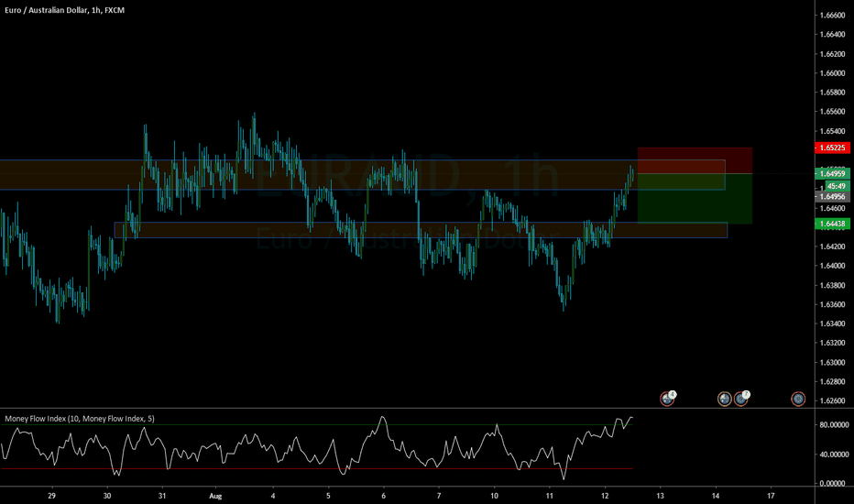Click the red 1.65225 stop price label
The width and height of the screenshot is (854, 504).
(x=832, y=148)
